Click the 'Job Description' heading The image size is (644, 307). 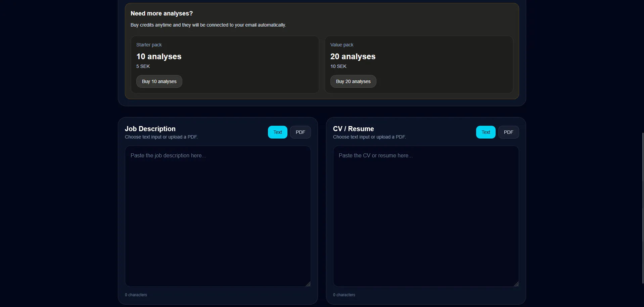150,129
